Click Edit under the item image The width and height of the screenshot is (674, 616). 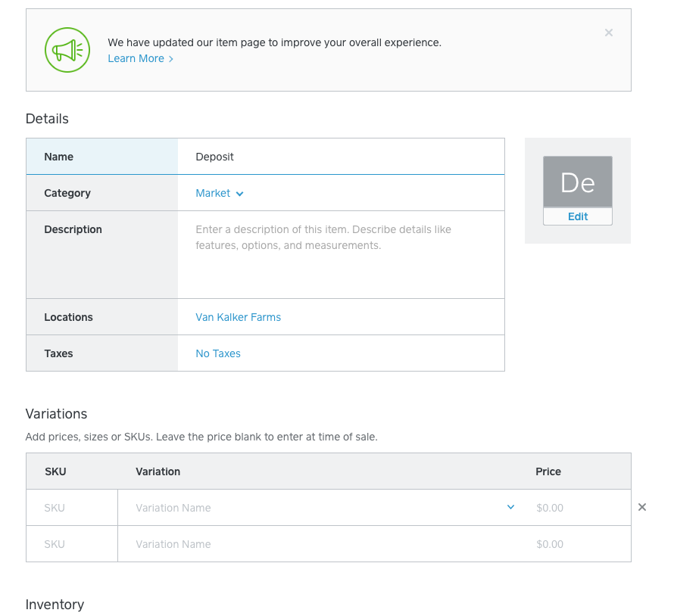[x=577, y=216]
